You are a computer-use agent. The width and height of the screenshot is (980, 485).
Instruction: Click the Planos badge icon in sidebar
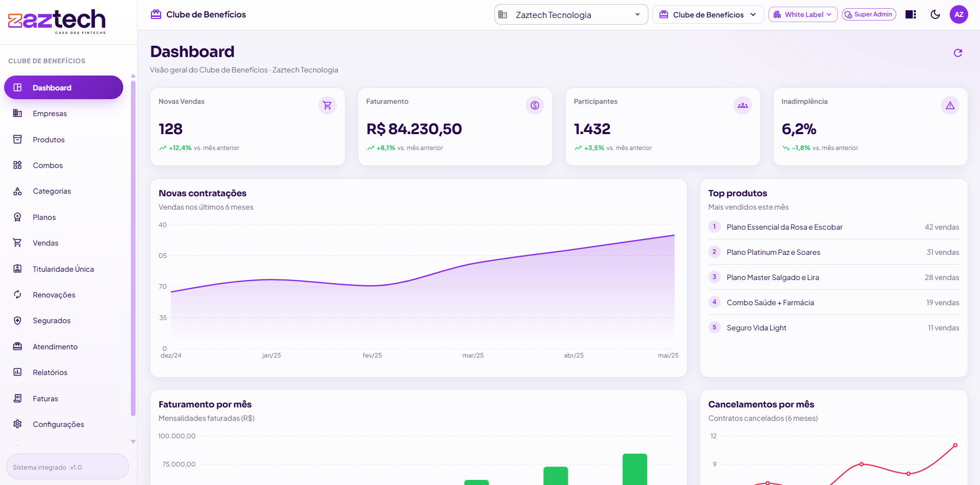tap(17, 217)
